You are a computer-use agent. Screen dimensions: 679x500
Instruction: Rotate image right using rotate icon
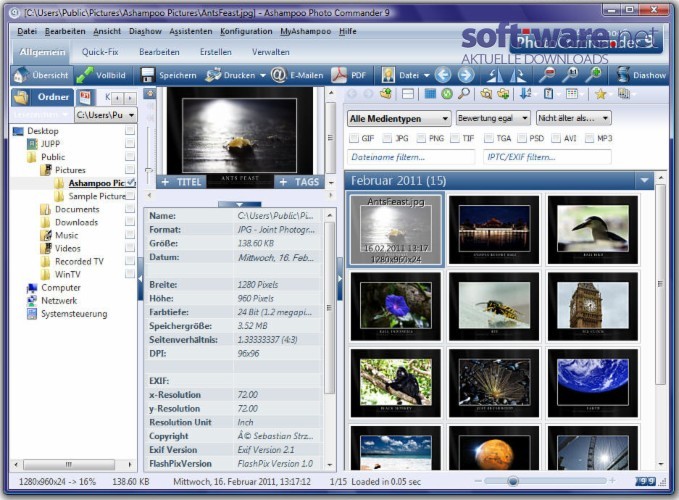tap(517, 75)
